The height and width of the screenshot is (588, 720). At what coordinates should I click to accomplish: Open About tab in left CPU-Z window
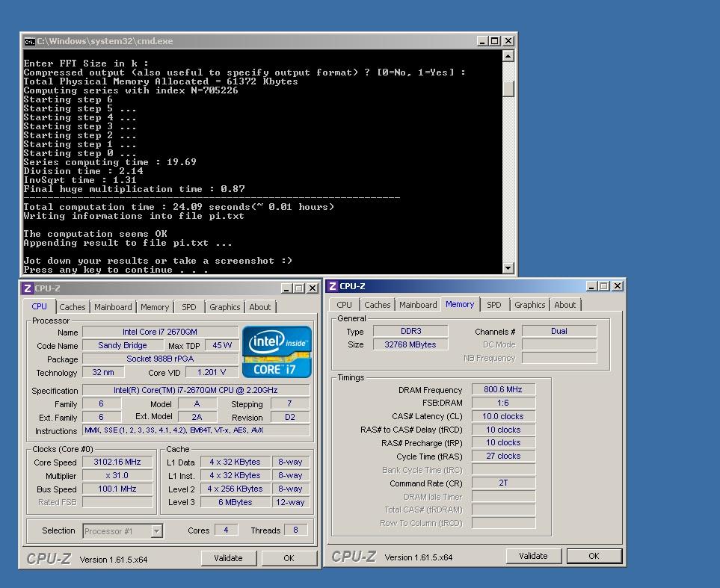[x=260, y=307]
